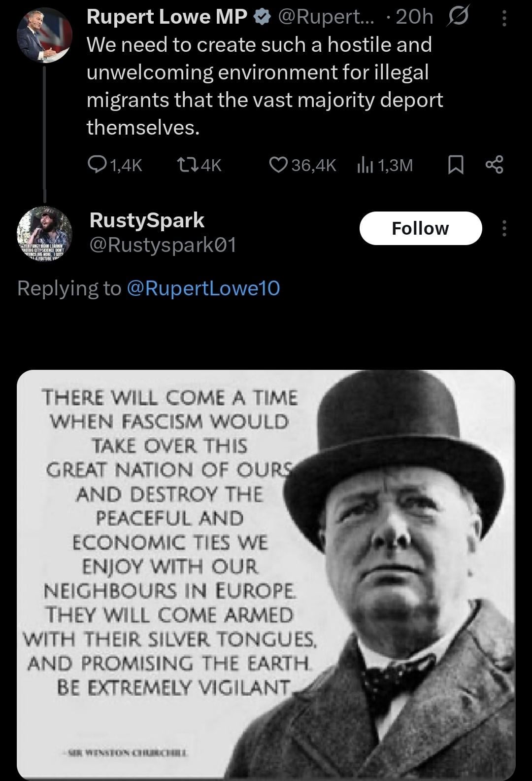This screenshot has height=781, width=532.
Task: Share the tweet using share icon
Action: point(494,165)
